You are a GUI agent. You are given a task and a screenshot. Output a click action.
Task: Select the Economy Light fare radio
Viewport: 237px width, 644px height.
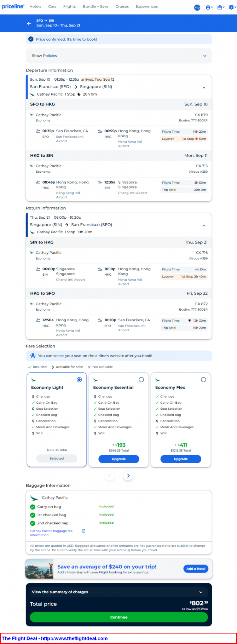[x=79, y=380]
